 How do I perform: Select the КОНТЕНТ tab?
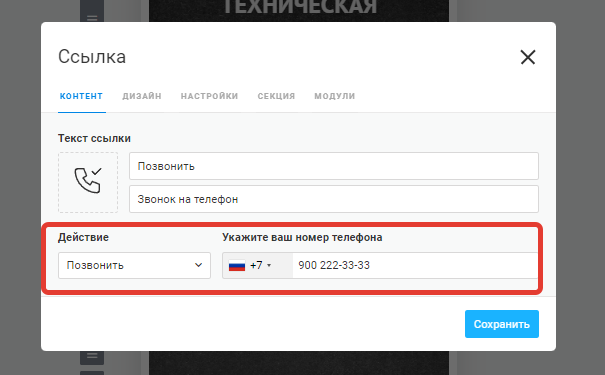coord(81,96)
